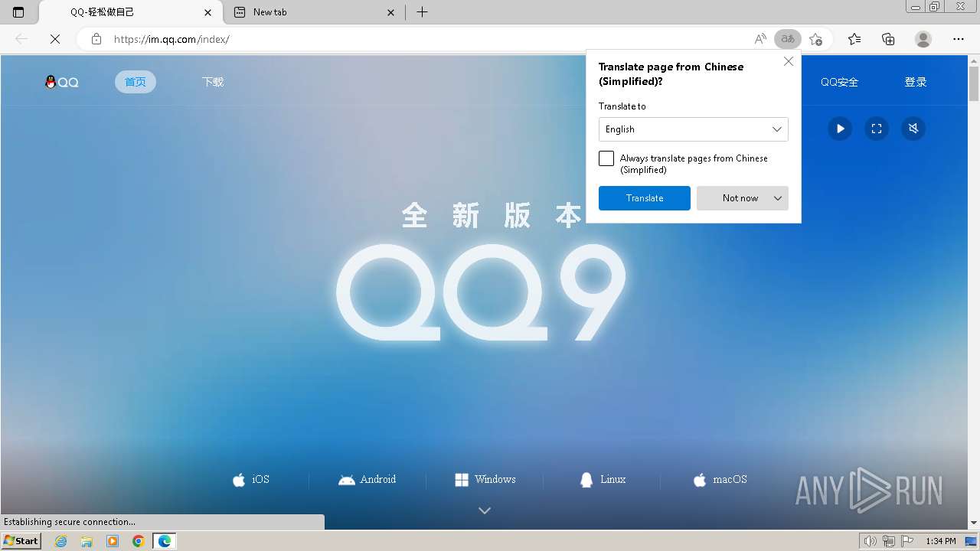Image resolution: width=980 pixels, height=551 pixels.
Task: Click the blue Translate button
Action: [x=645, y=198]
